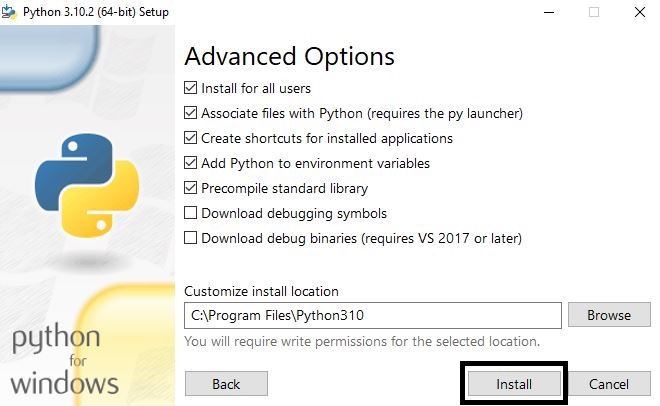The width and height of the screenshot is (660, 406).
Task: Click the blue and yellow Python logo
Action: (87, 185)
